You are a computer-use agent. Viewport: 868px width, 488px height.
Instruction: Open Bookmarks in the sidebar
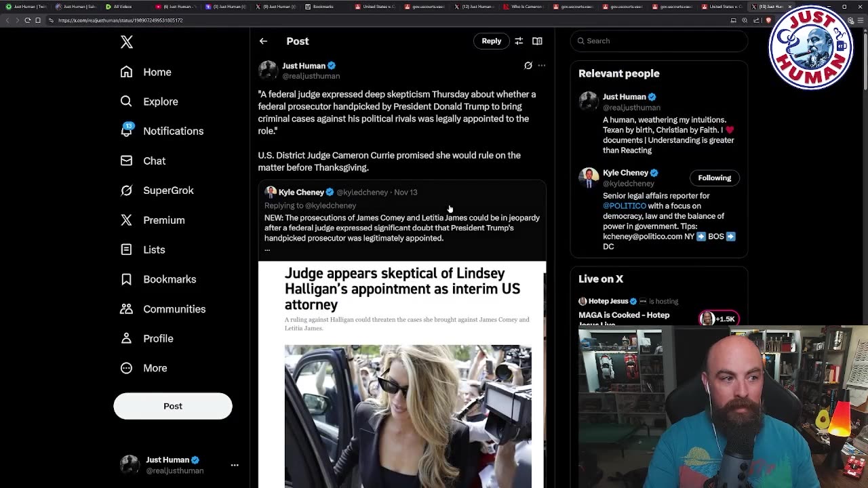click(158, 279)
